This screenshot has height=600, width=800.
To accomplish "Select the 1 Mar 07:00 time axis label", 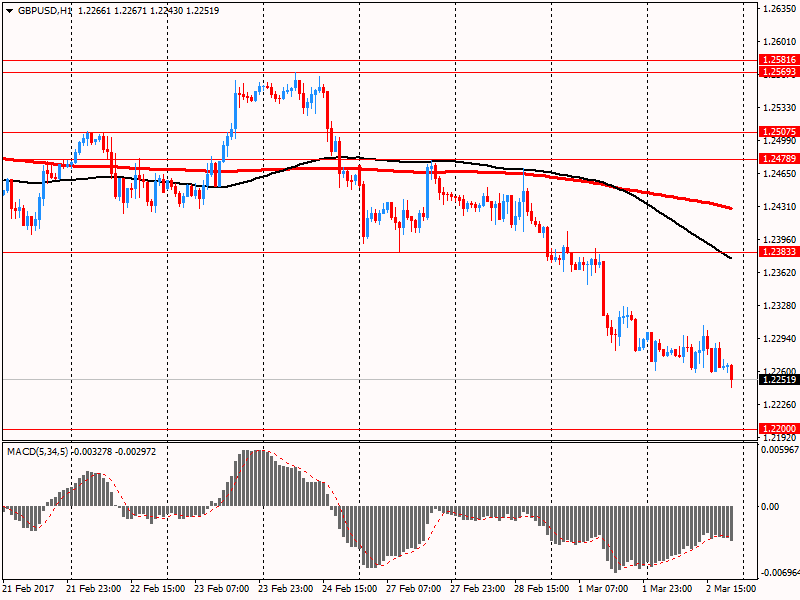I will click(x=604, y=589).
